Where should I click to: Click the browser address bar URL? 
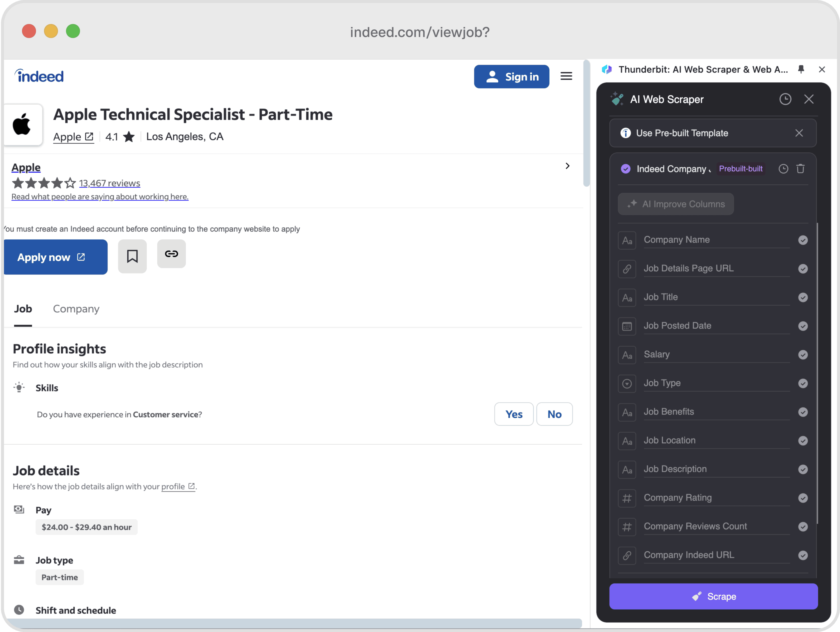[420, 32]
